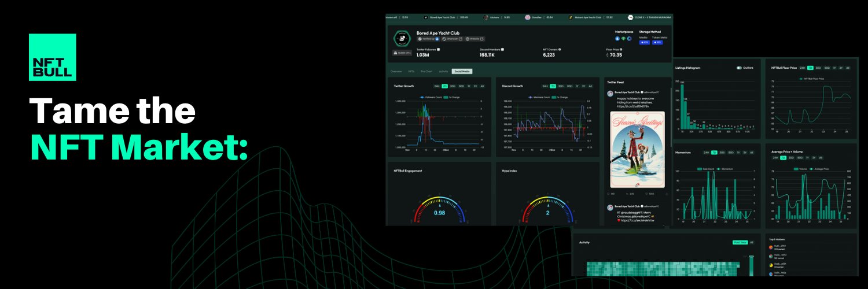Click the Floor Price info icon
Screen dimensions: 868x289
(x=621, y=50)
